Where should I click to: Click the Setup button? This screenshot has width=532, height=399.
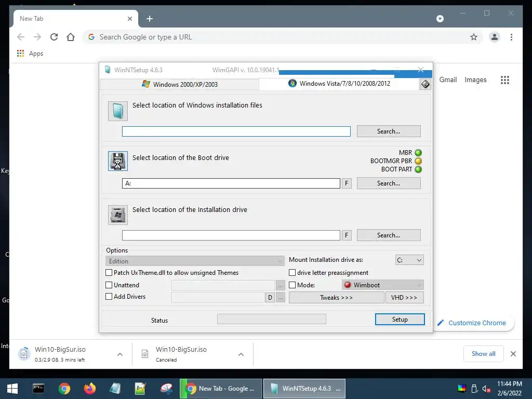coord(400,320)
